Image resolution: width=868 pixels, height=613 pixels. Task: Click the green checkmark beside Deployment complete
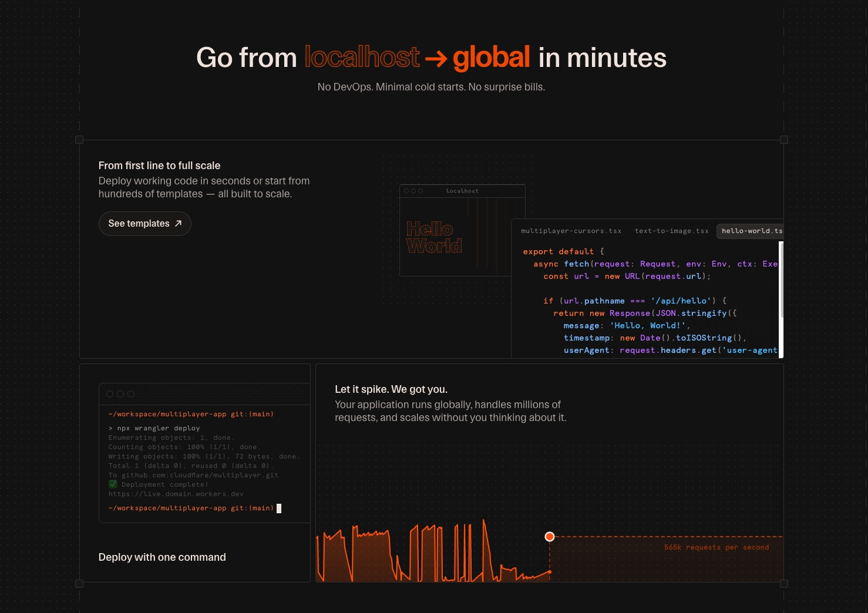click(x=113, y=484)
